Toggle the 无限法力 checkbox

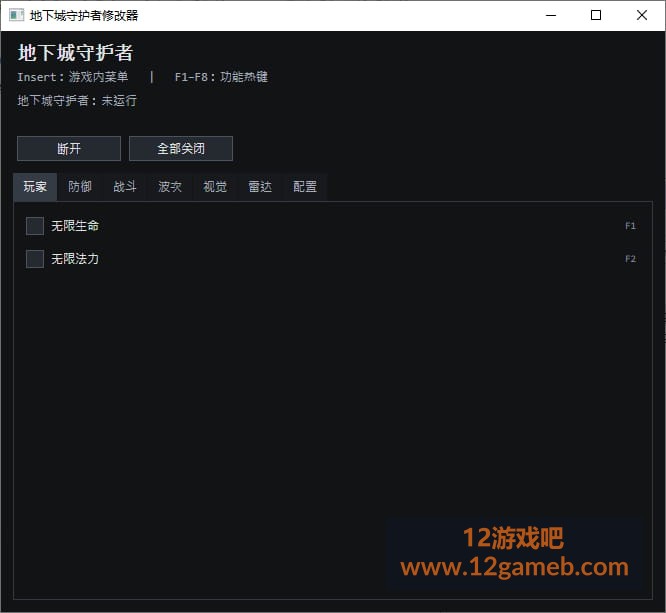[x=35, y=259]
